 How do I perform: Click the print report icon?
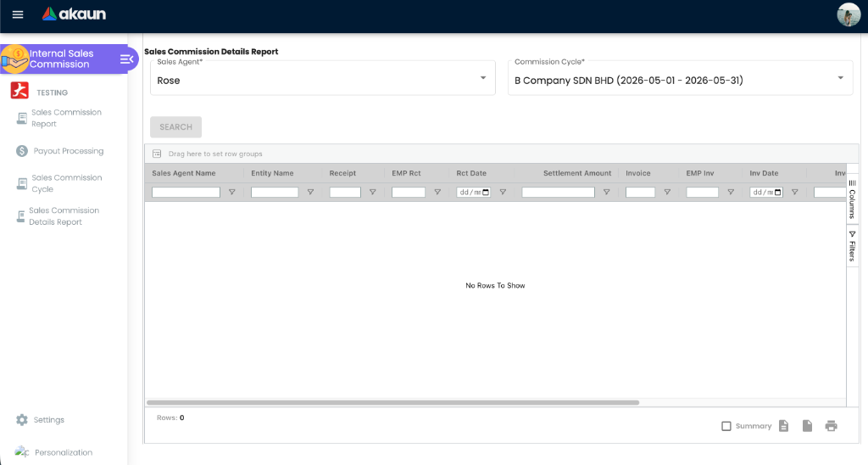tap(831, 426)
